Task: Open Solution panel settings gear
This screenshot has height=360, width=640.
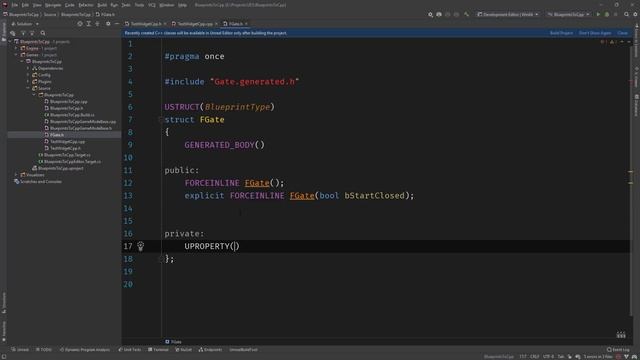Action: tap(108, 24)
